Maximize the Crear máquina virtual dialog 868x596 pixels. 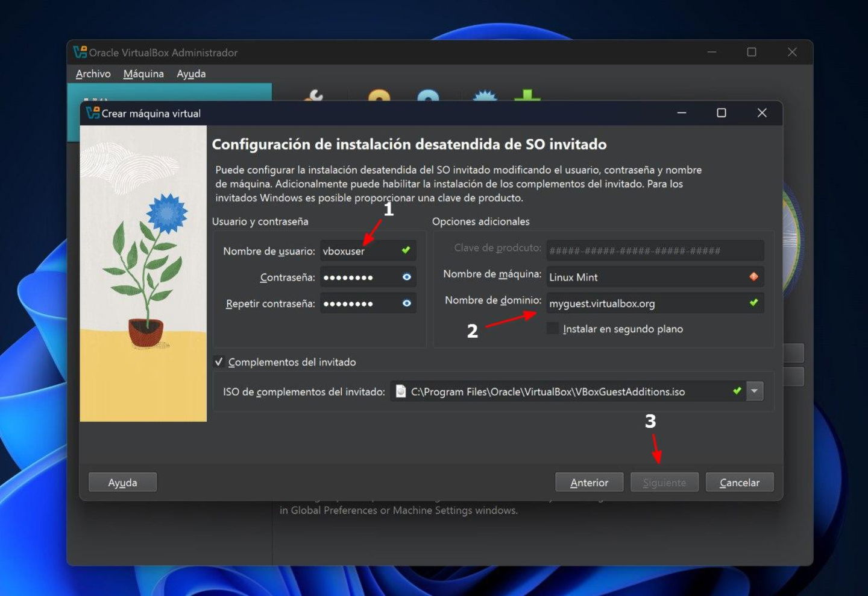(721, 113)
